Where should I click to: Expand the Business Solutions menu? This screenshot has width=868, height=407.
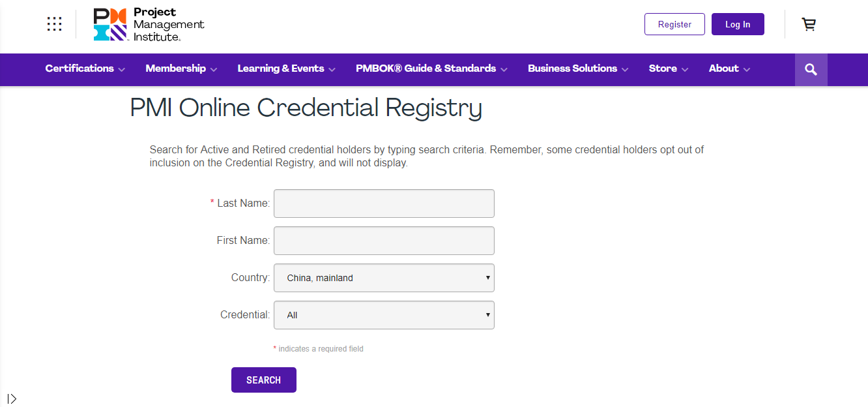[x=577, y=68]
